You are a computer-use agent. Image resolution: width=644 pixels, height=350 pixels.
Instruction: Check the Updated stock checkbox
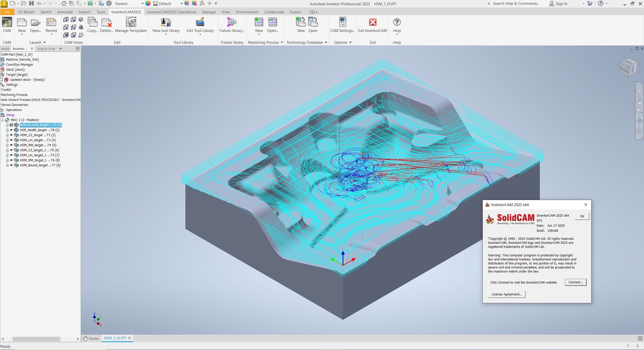tap(2, 80)
